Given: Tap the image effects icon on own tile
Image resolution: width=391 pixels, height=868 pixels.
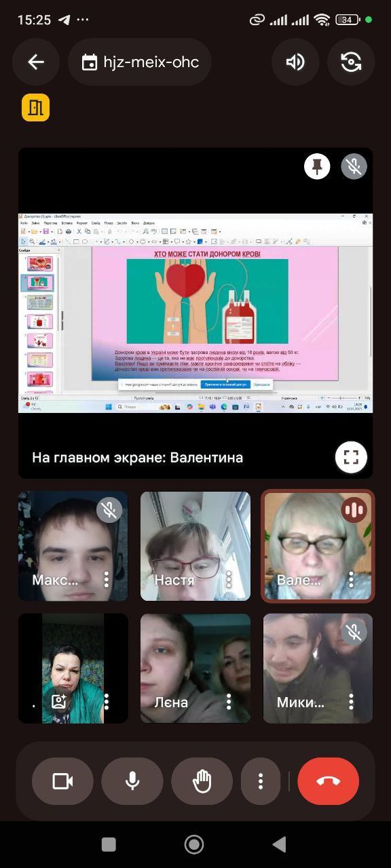Looking at the screenshot, I should 59,702.
